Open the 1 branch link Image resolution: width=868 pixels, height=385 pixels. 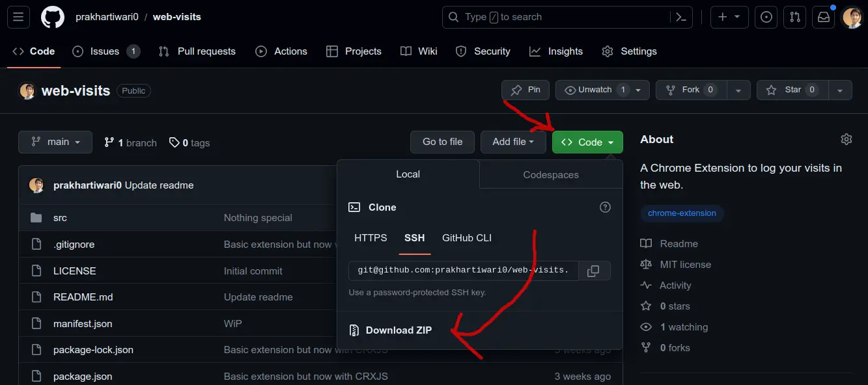pyautogui.click(x=130, y=142)
